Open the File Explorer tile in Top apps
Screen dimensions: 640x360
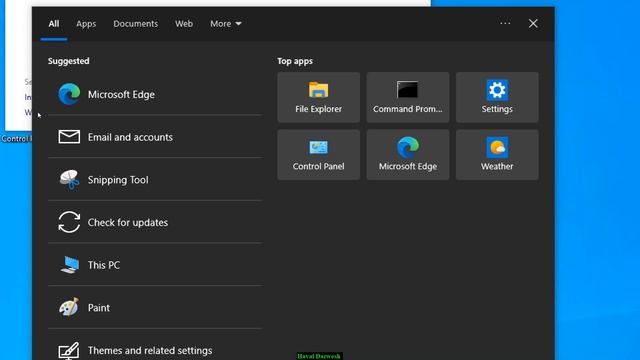click(318, 97)
